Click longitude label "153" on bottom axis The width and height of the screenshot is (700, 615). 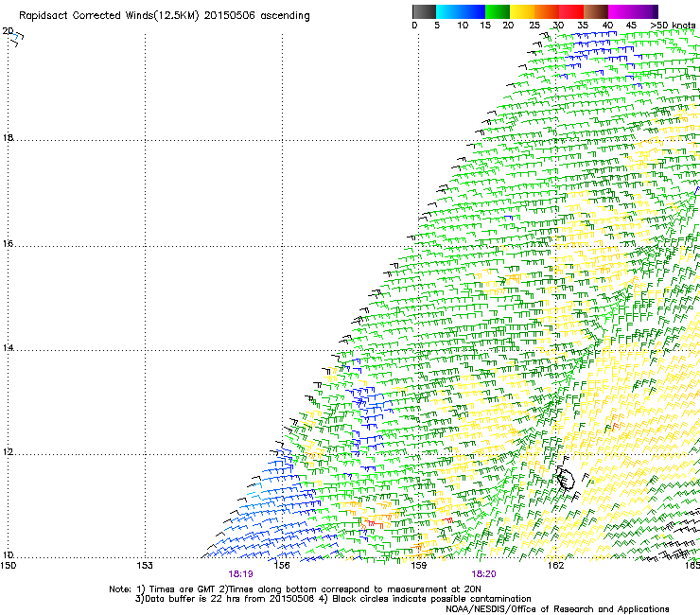click(x=145, y=566)
